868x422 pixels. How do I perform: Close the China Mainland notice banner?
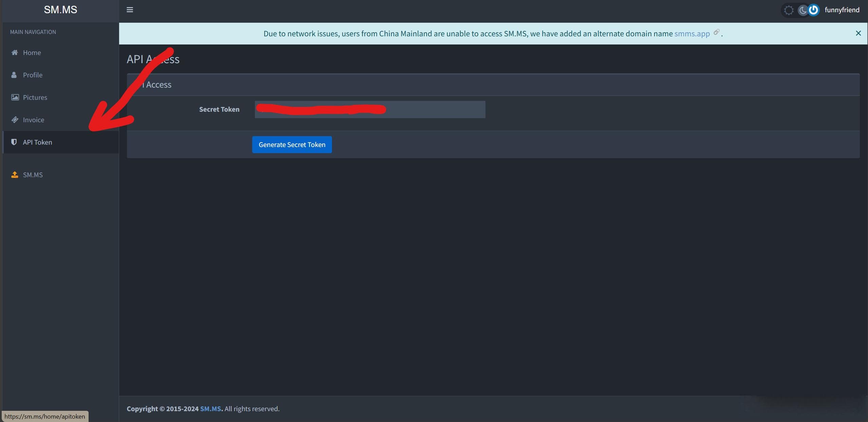(858, 33)
